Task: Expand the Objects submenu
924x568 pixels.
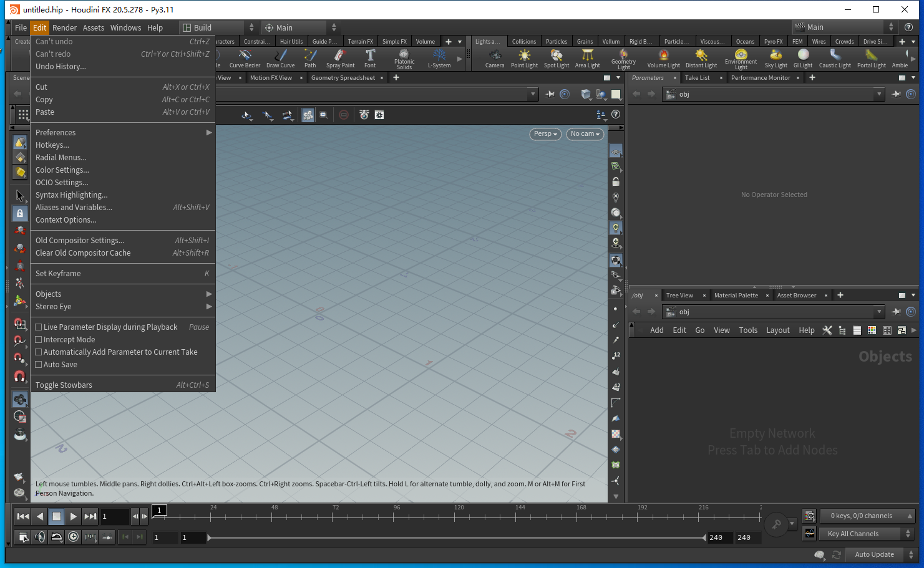Action: tap(123, 294)
